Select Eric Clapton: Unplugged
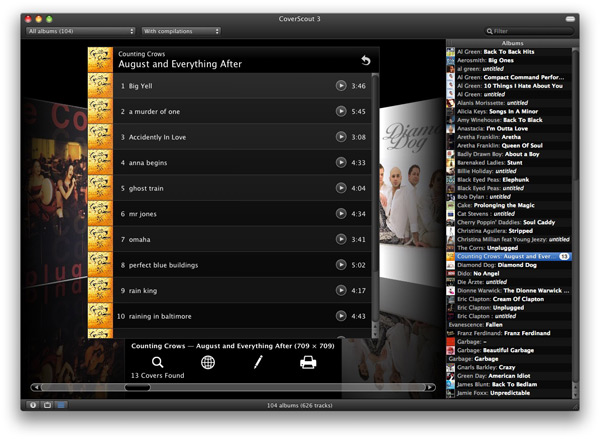The height and width of the screenshot is (439, 600). [509, 307]
